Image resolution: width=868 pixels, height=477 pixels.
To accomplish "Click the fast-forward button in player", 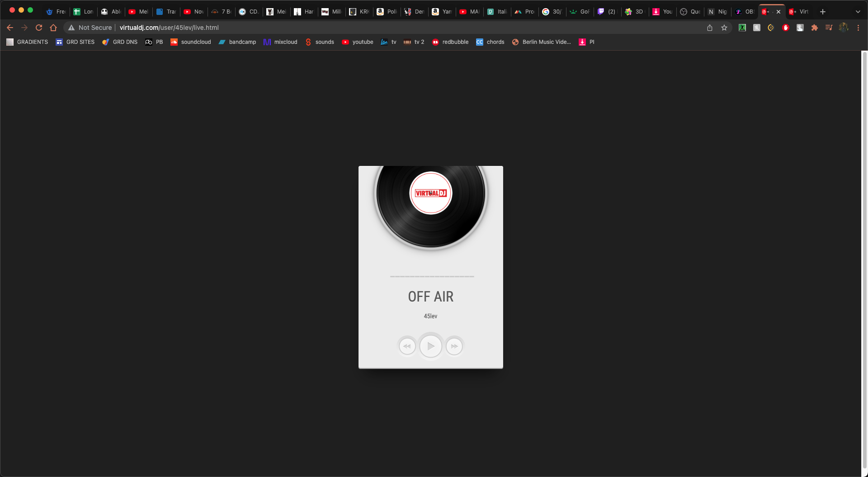I will (454, 346).
